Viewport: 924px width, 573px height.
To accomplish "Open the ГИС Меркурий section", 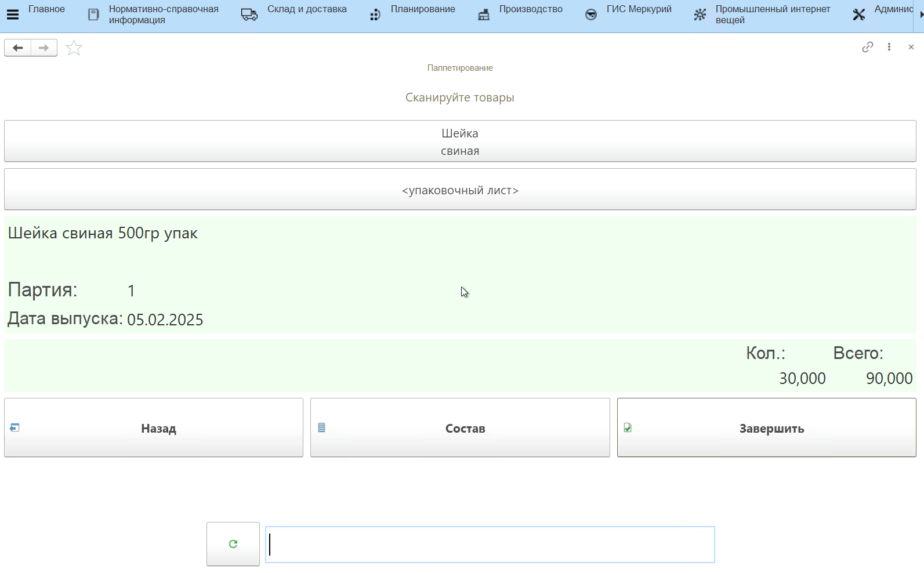I will (639, 9).
